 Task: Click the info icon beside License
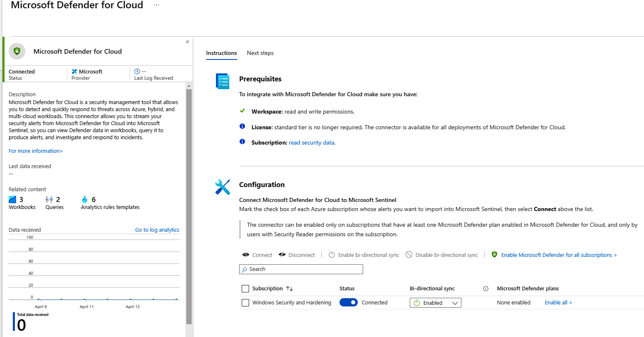point(242,126)
